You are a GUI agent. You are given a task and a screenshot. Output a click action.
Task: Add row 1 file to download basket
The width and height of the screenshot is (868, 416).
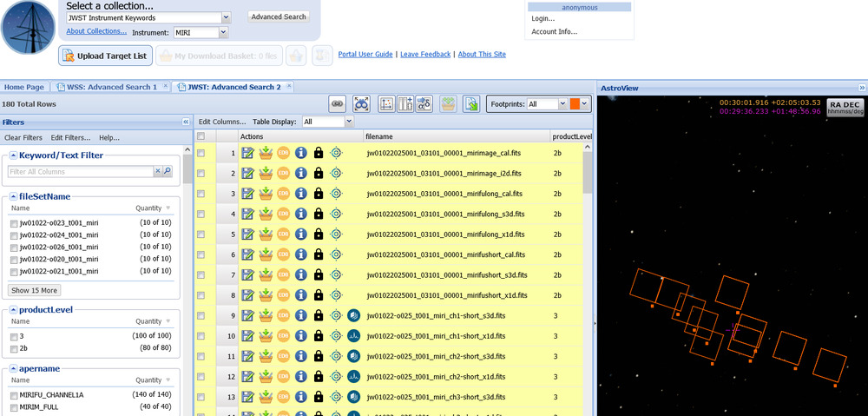click(x=266, y=153)
